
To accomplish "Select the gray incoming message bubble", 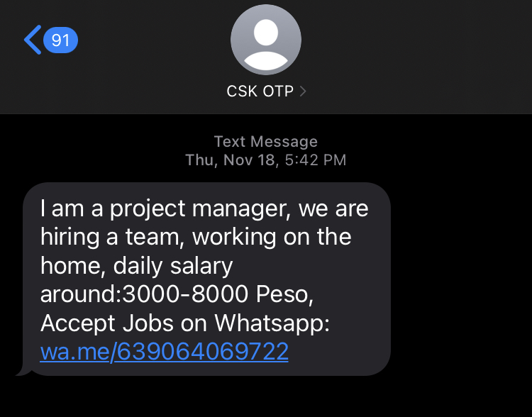I will point(206,279).
